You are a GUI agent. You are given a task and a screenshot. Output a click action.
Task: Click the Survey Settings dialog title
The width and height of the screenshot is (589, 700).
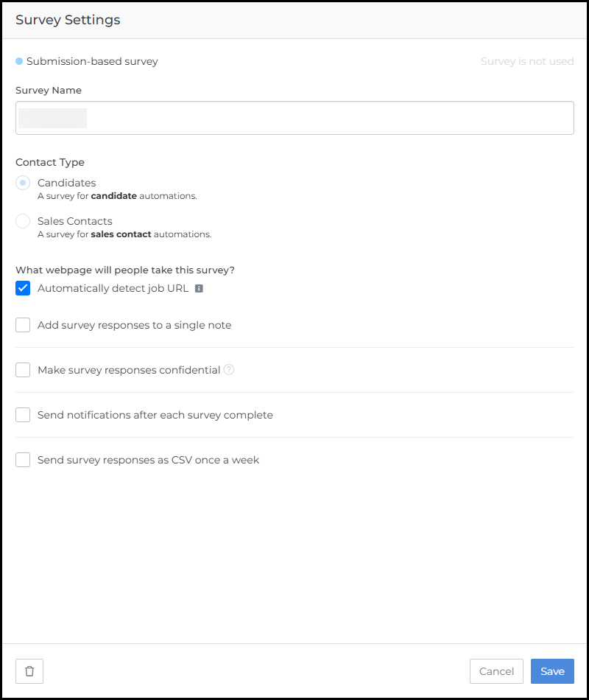[68, 20]
